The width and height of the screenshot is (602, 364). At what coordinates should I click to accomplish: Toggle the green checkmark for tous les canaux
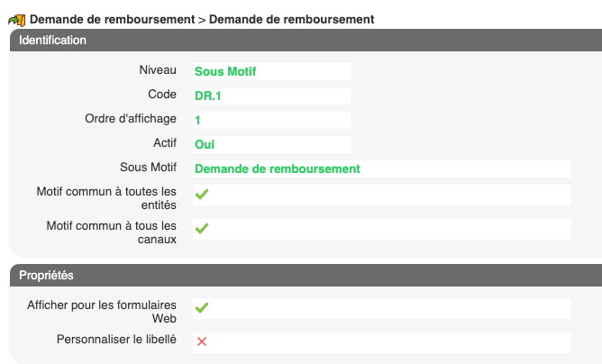click(x=202, y=229)
